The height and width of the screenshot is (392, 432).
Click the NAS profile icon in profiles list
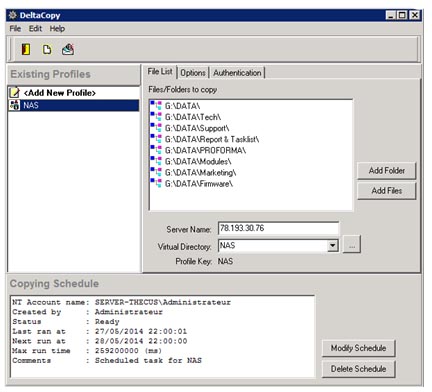[x=14, y=105]
